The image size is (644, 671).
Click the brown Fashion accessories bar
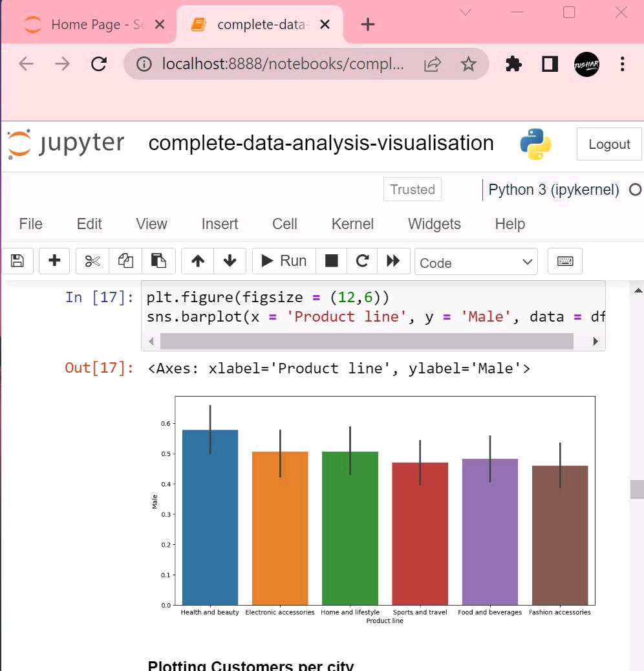click(560, 535)
